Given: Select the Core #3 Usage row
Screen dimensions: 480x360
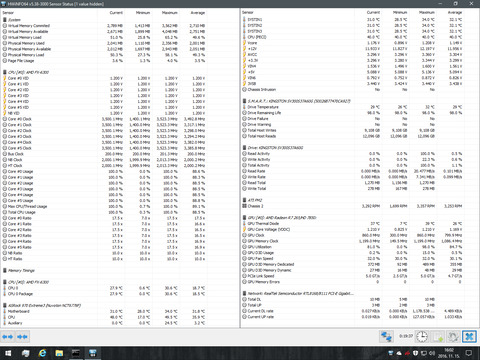Looking at the screenshot, I should click(104, 189).
